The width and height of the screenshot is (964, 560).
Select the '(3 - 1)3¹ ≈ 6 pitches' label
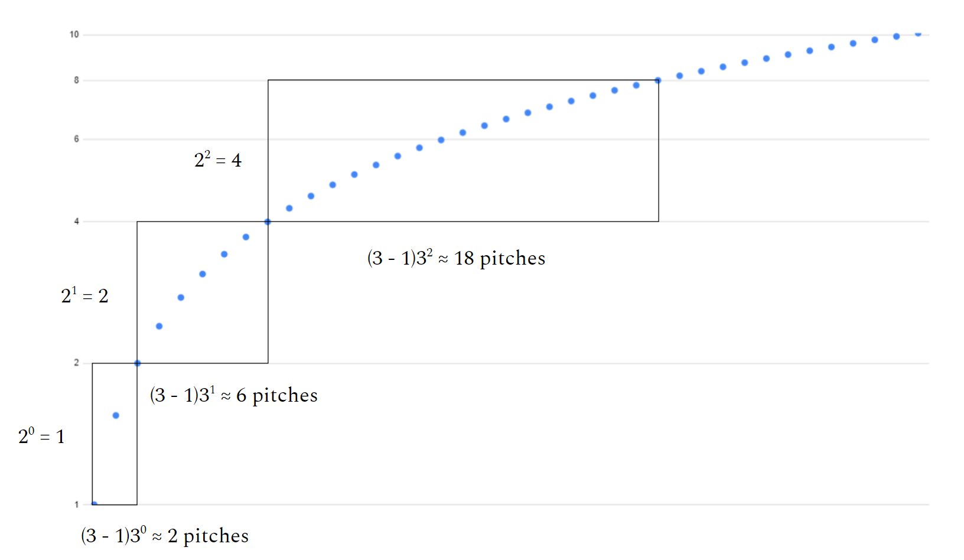[x=233, y=395]
